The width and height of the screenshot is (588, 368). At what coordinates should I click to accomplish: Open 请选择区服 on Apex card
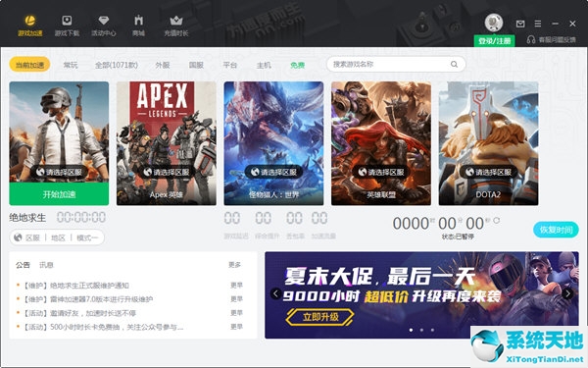(x=167, y=172)
